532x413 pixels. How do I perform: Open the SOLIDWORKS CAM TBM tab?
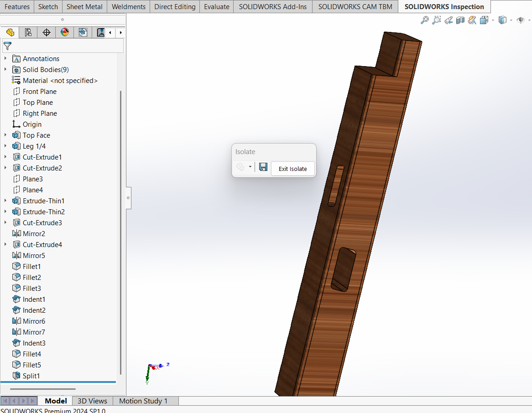coord(355,6)
